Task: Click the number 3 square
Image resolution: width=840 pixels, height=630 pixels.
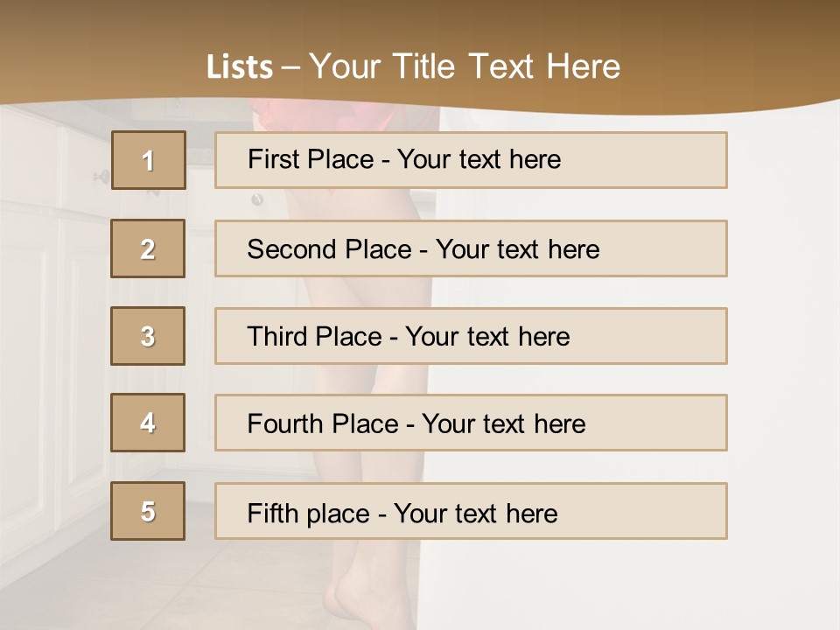Action: pyautogui.click(x=148, y=336)
